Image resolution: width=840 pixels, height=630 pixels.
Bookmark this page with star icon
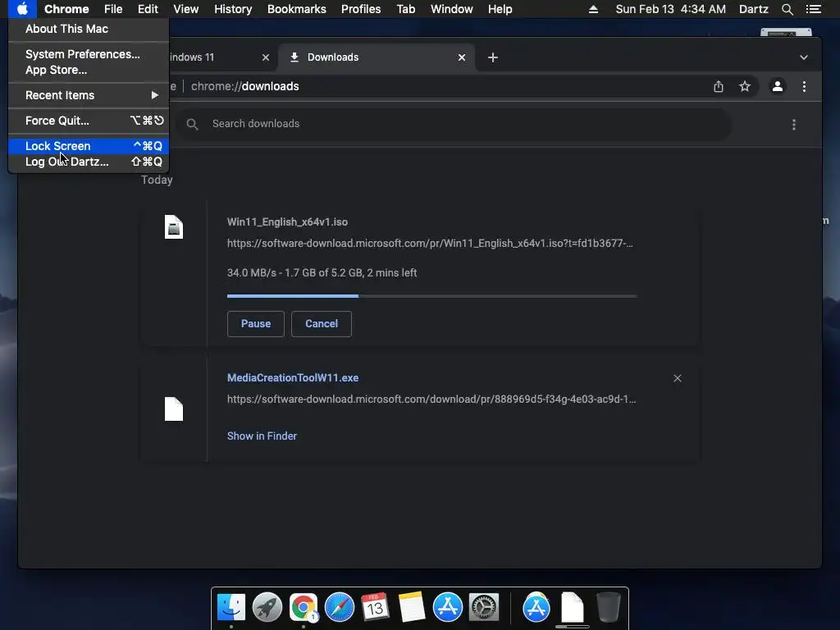745,86
